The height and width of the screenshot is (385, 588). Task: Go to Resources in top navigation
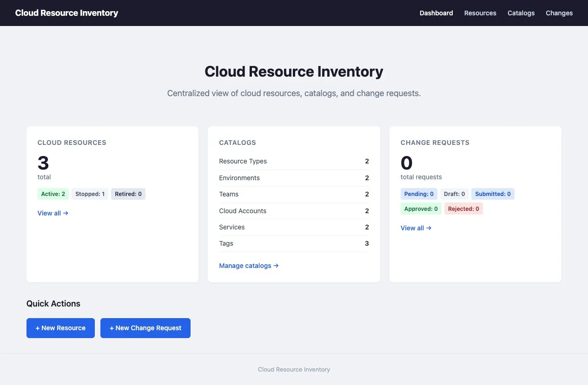[x=480, y=13]
